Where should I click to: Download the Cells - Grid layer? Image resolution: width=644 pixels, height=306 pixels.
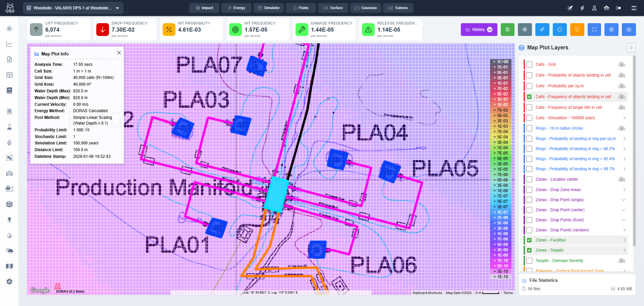(x=622, y=64)
